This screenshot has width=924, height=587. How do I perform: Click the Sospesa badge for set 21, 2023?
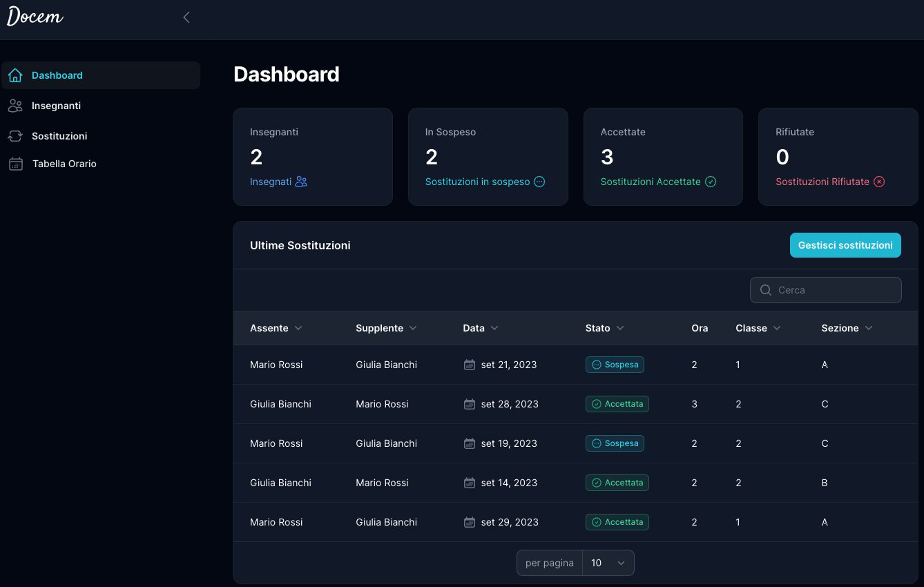coord(615,365)
